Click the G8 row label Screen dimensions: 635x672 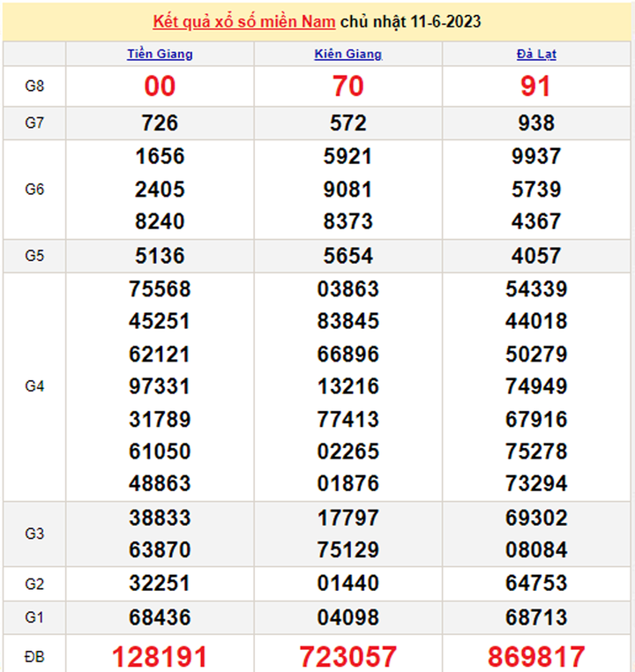(34, 86)
